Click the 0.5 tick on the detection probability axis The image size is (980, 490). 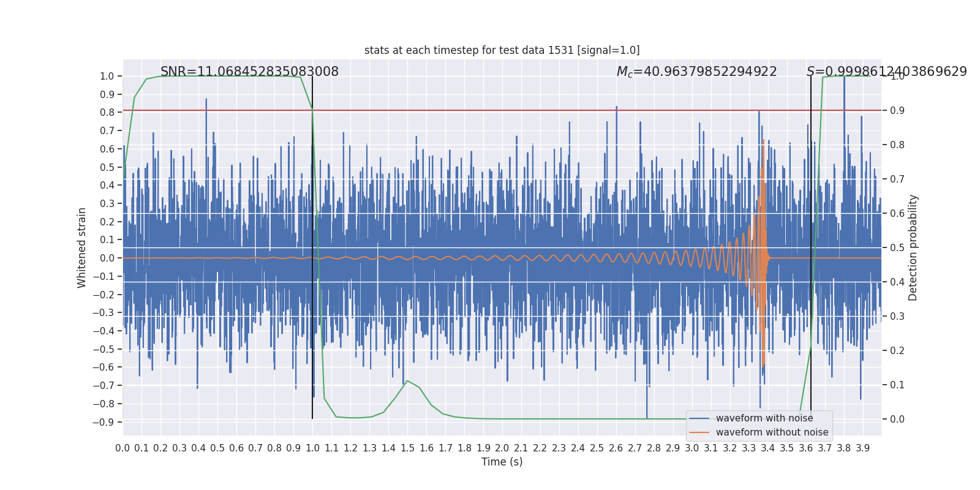tap(897, 247)
